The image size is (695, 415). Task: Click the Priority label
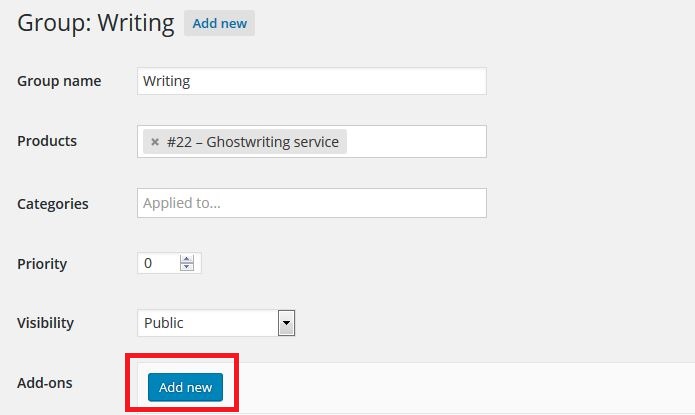[x=42, y=264]
